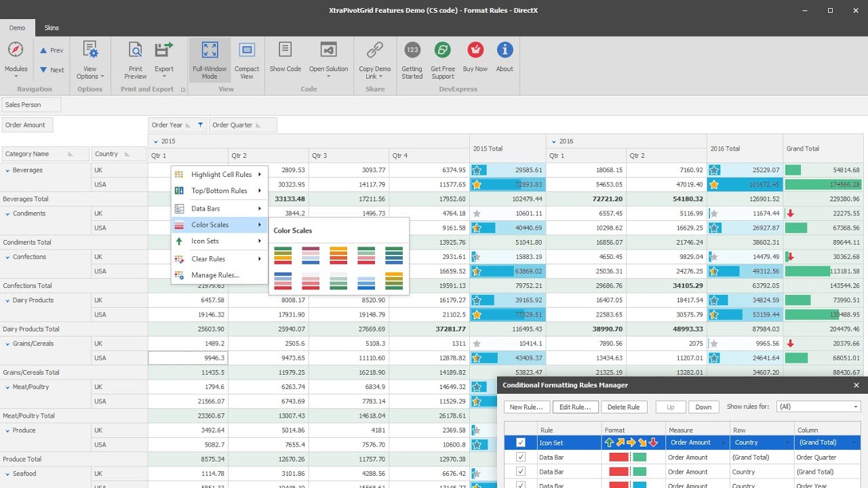Image resolution: width=868 pixels, height=488 pixels.
Task: Go to the Prev demo module
Action: [x=52, y=50]
